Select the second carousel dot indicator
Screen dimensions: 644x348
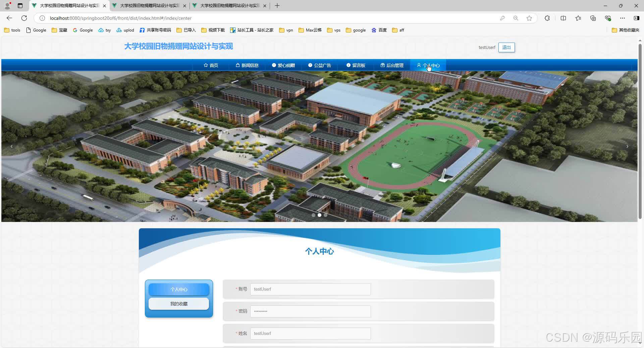click(x=319, y=215)
